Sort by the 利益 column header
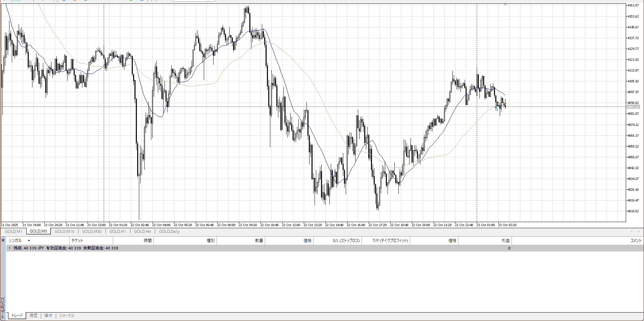Viewport: 644px width, 321px height. point(505,241)
